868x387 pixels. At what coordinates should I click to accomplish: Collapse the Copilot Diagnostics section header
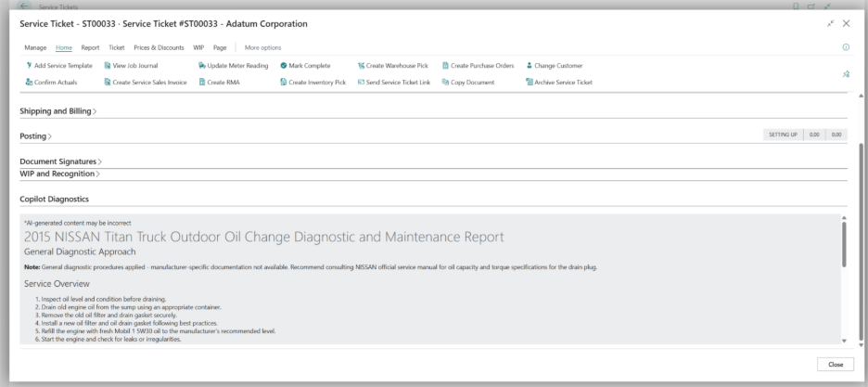point(54,199)
